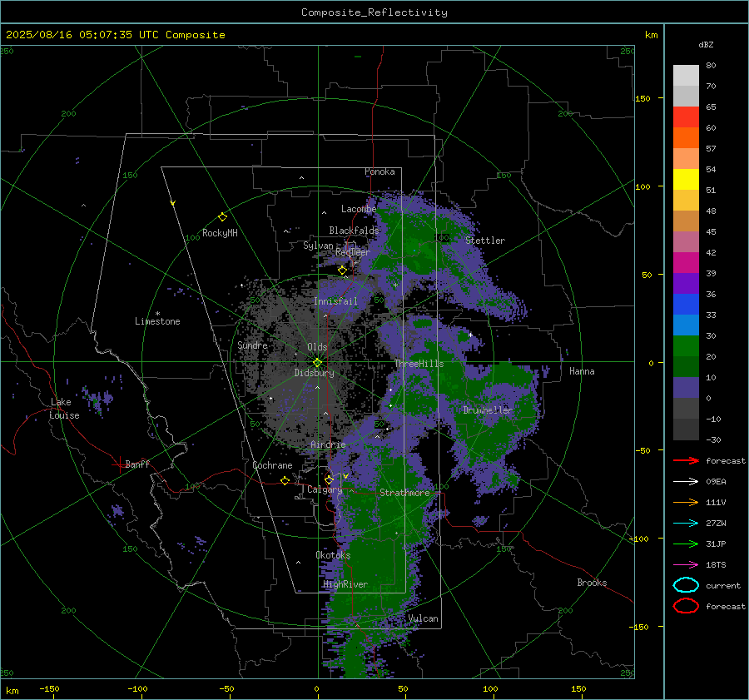Click the Airdrie city label
Image resolution: width=749 pixels, height=700 pixels.
(328, 444)
